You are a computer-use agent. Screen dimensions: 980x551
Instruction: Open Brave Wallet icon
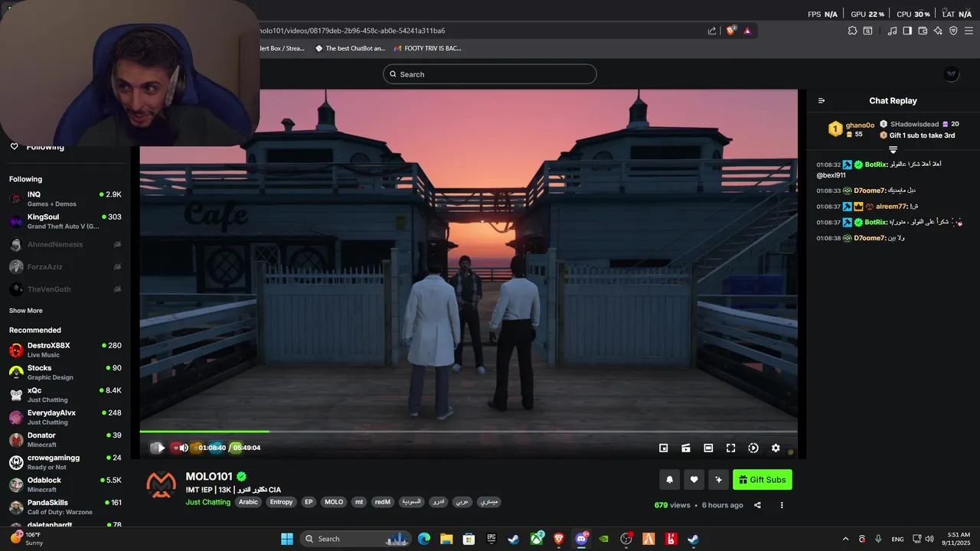tap(923, 31)
